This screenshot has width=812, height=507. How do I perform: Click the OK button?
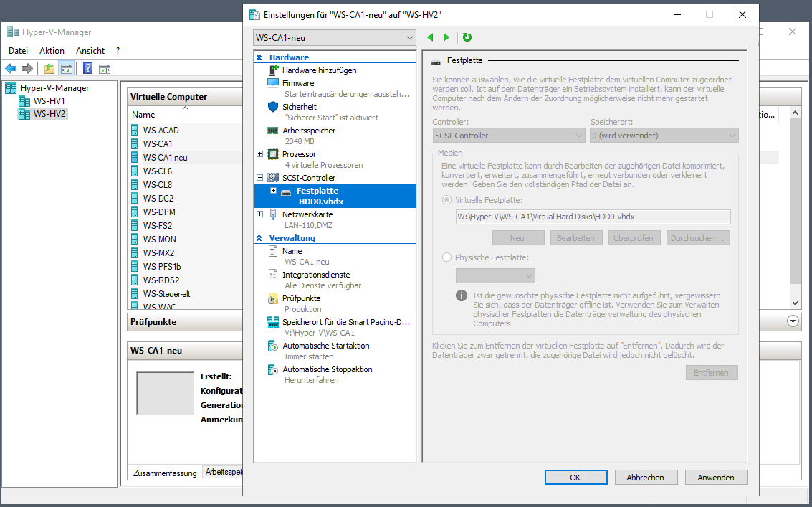[x=576, y=478]
